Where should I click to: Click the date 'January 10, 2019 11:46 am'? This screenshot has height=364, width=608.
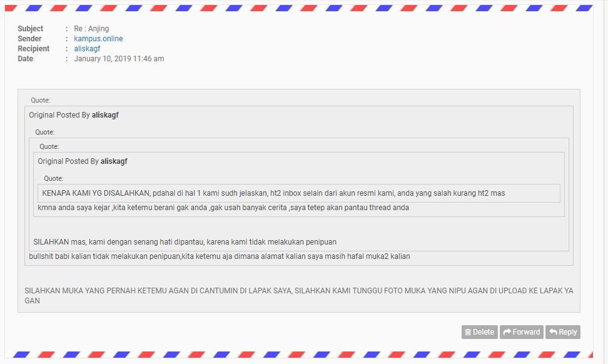tap(119, 59)
